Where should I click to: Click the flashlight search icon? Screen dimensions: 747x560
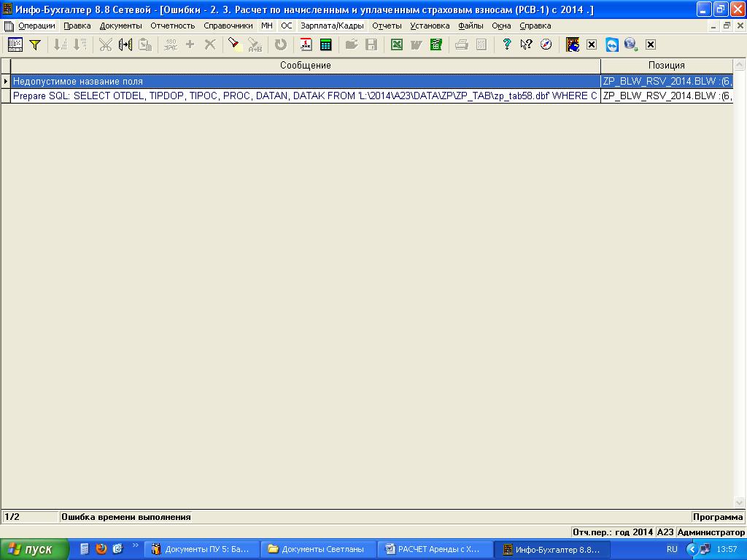(235, 44)
